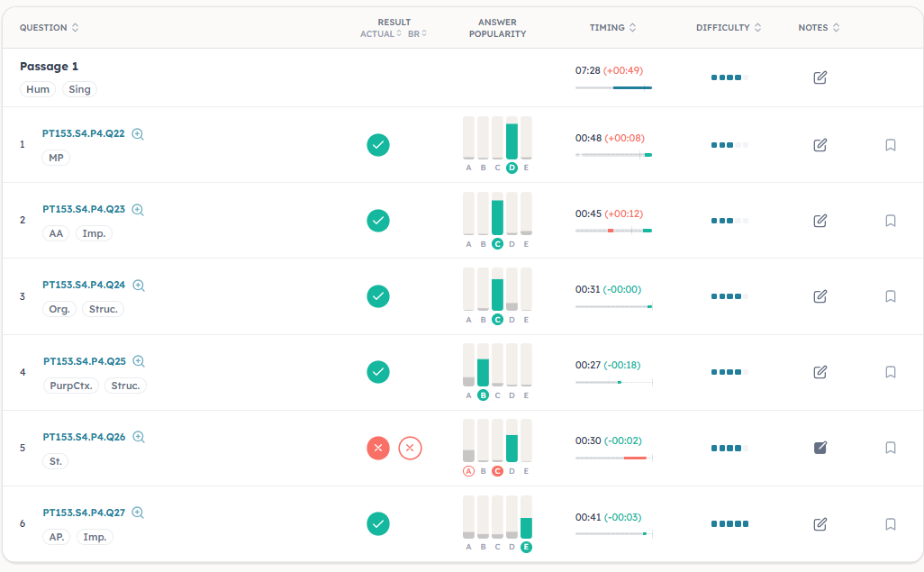
Task: Bookmark question PT153.S4.P4.Q22
Action: pyautogui.click(x=890, y=145)
